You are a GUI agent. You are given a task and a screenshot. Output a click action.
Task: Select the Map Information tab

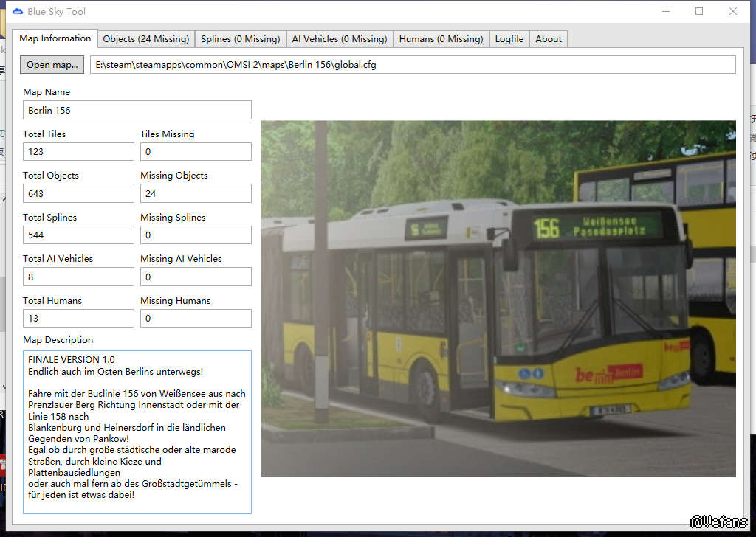tap(55, 38)
